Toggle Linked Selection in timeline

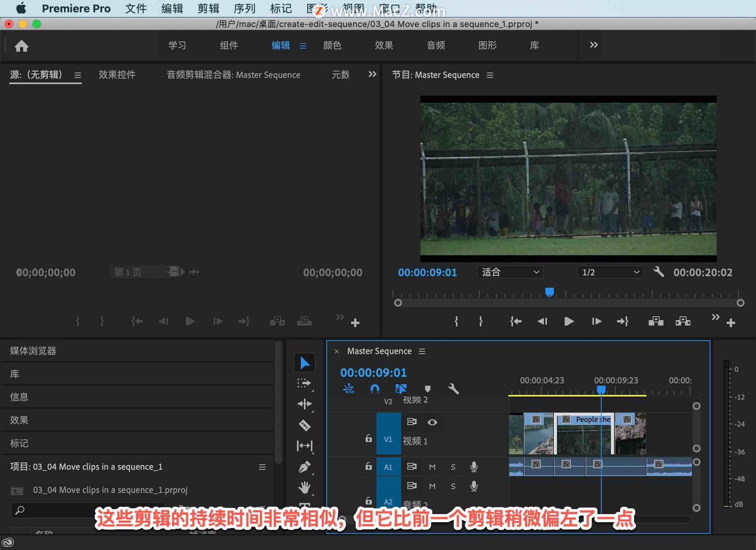[401, 389]
